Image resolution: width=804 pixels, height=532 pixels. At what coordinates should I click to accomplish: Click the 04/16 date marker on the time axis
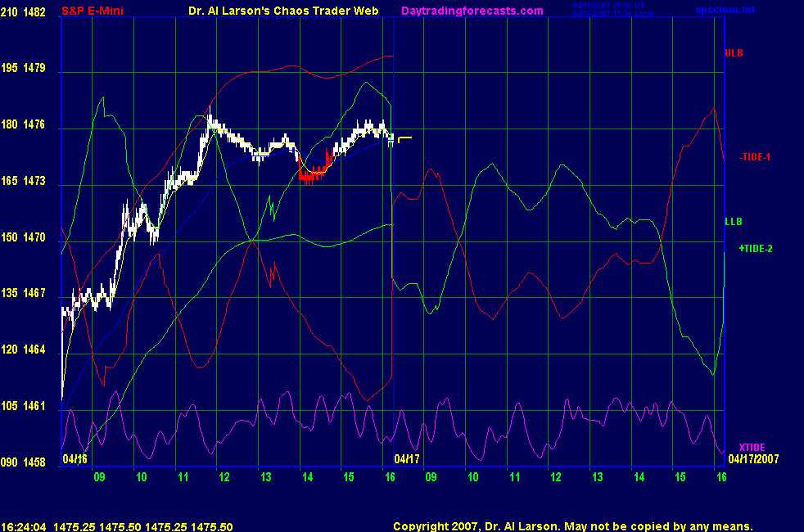(75, 458)
